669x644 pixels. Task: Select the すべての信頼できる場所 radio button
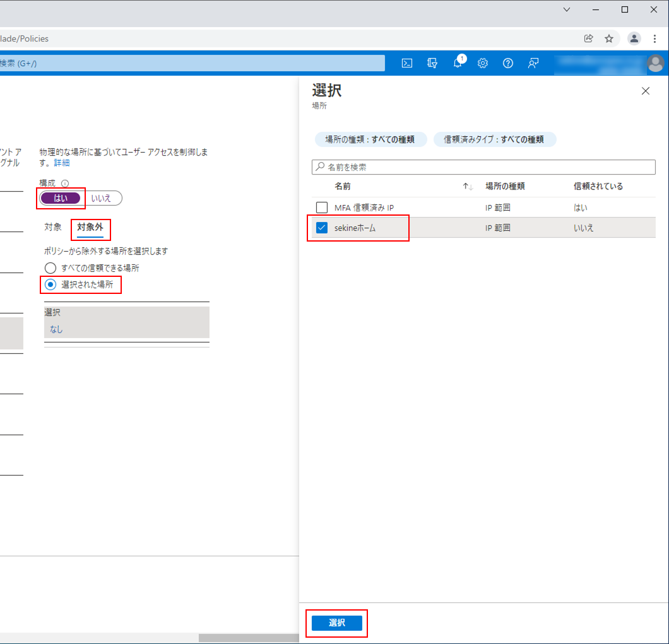tap(50, 267)
